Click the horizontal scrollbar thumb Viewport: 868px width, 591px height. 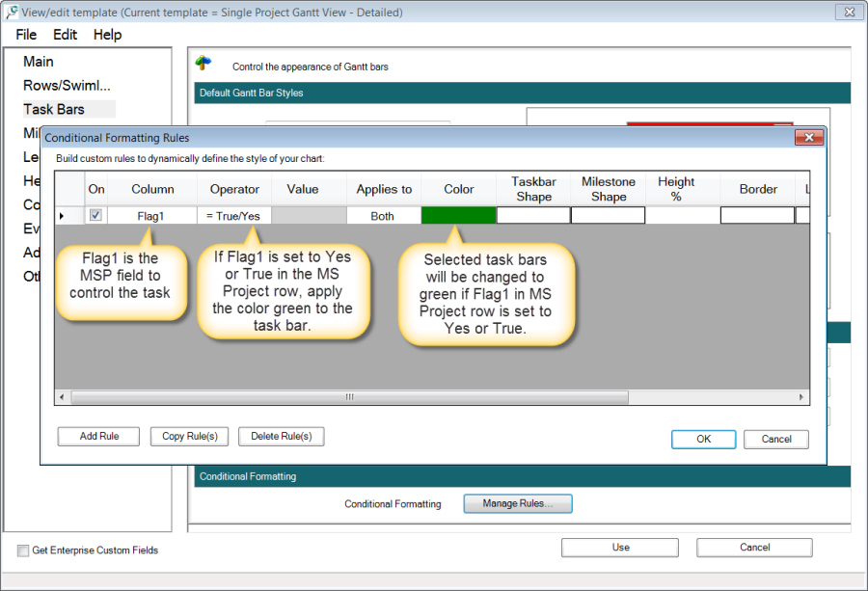coord(349,397)
